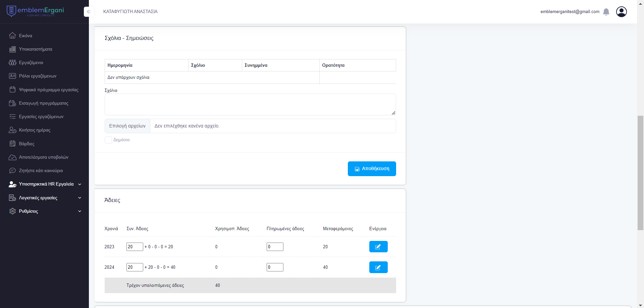Click the edit icon for year 2023
The height and width of the screenshot is (308, 644).
[x=378, y=247]
